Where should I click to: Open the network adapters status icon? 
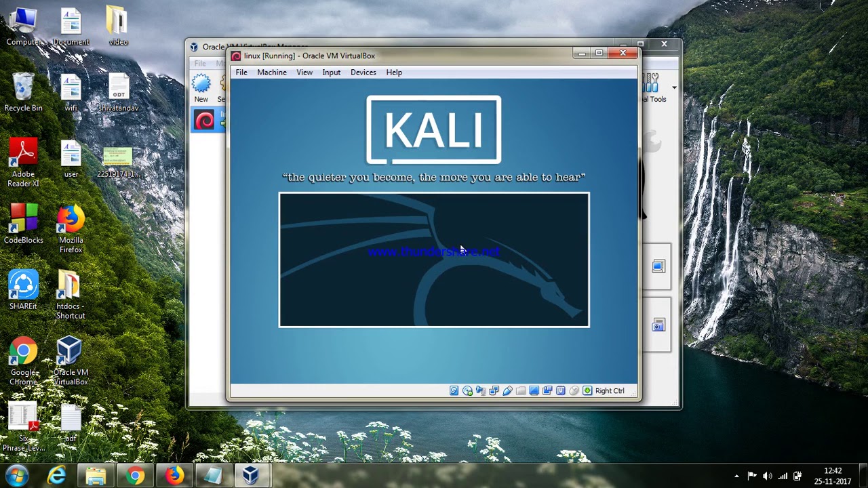pos(494,390)
